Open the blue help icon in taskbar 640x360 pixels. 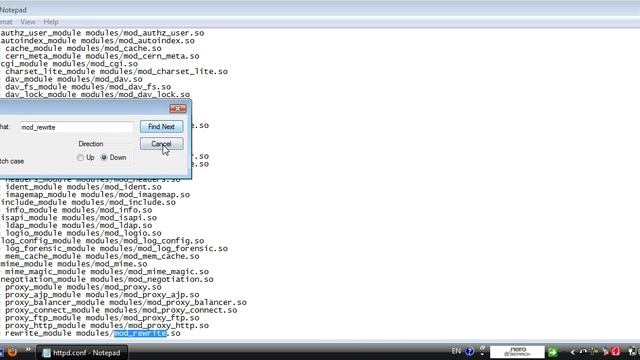coord(469,351)
